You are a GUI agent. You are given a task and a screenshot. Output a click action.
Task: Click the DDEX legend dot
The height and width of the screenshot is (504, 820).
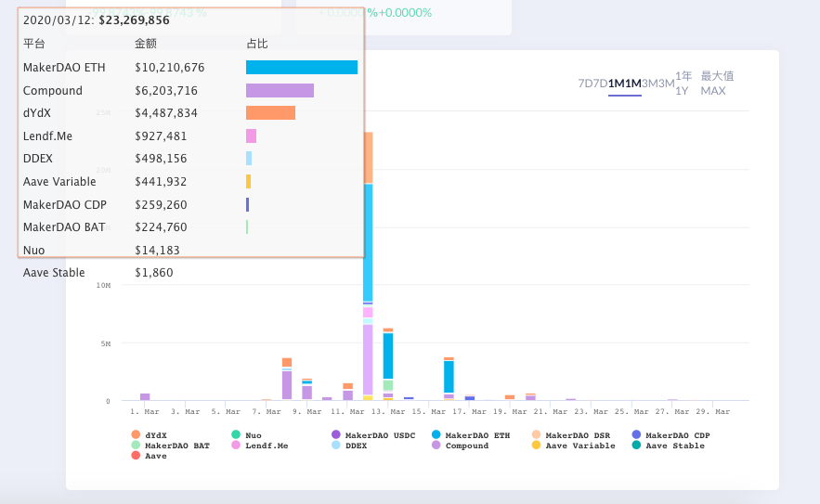click(336, 445)
